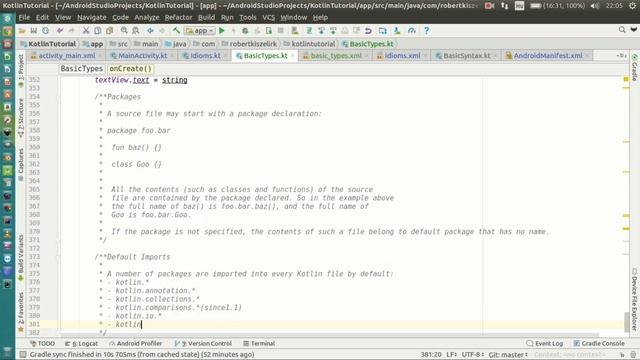Open the Android Profiler tool window
Viewport: 640px width, 360px height.
(136, 344)
